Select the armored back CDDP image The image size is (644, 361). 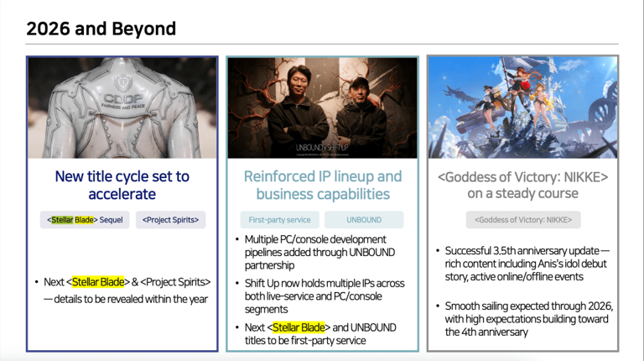[x=122, y=107]
